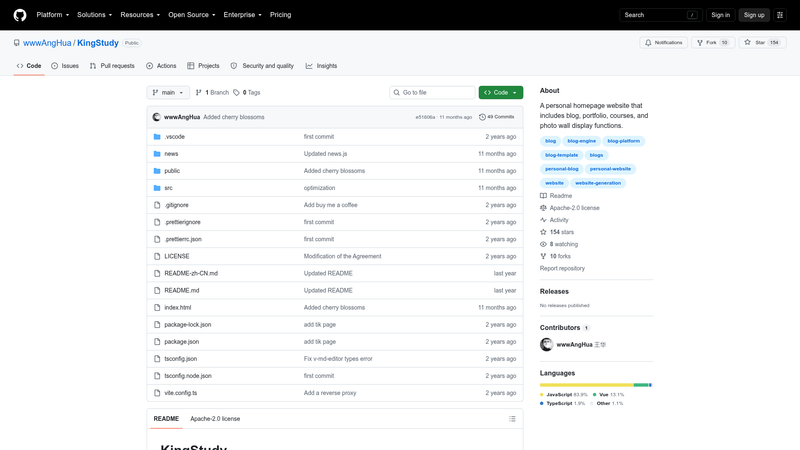This screenshot has height=450, width=800.
Task: Open the wwwAngHua contributor avatar
Action: pyautogui.click(x=546, y=344)
